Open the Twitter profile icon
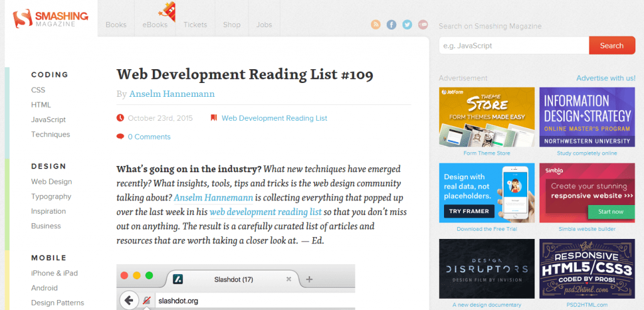Screen dimensions: 644x310 tap(407, 25)
